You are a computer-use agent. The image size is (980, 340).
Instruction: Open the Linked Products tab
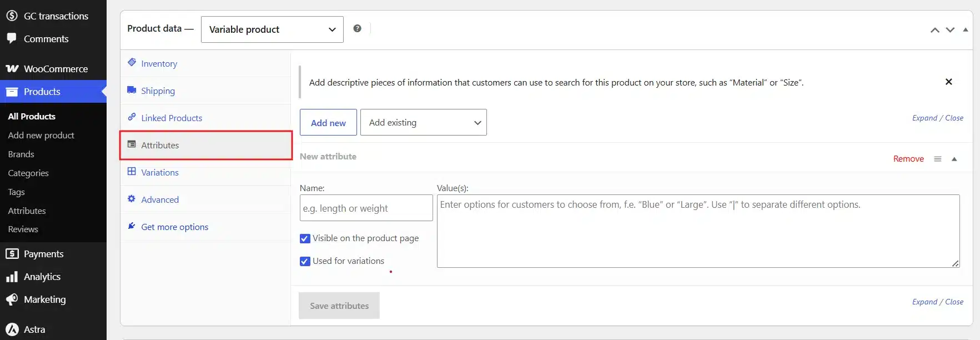coord(205,118)
